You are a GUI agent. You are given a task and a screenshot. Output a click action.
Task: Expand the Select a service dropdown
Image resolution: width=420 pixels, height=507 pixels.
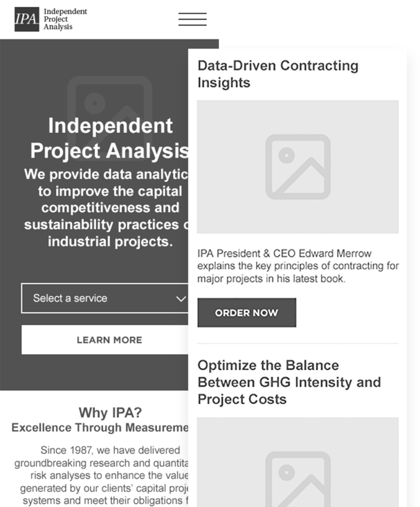(105, 298)
